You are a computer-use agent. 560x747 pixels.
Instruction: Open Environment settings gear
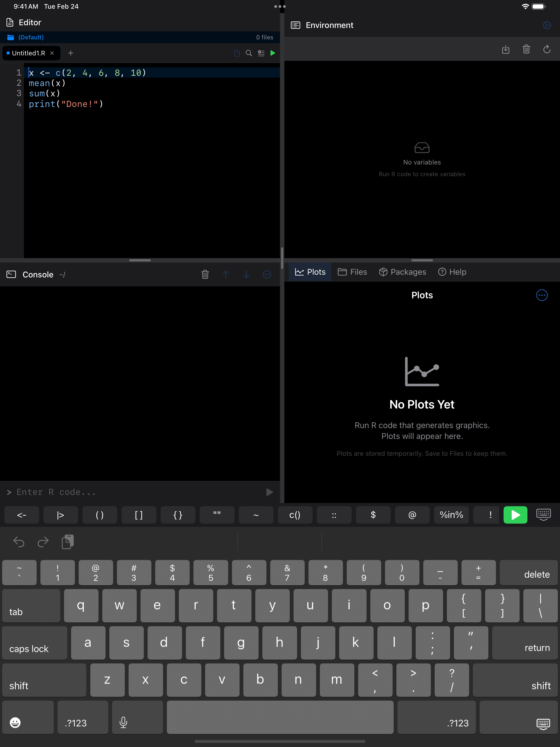coord(547,25)
